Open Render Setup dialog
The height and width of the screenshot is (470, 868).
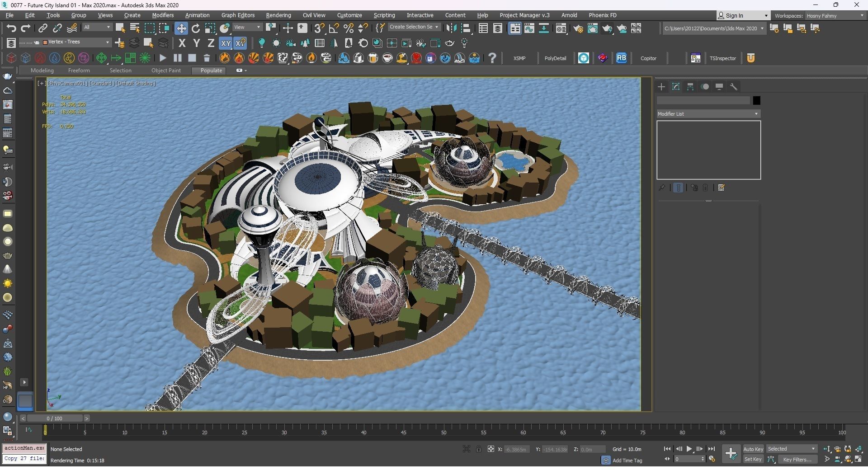[x=578, y=28]
